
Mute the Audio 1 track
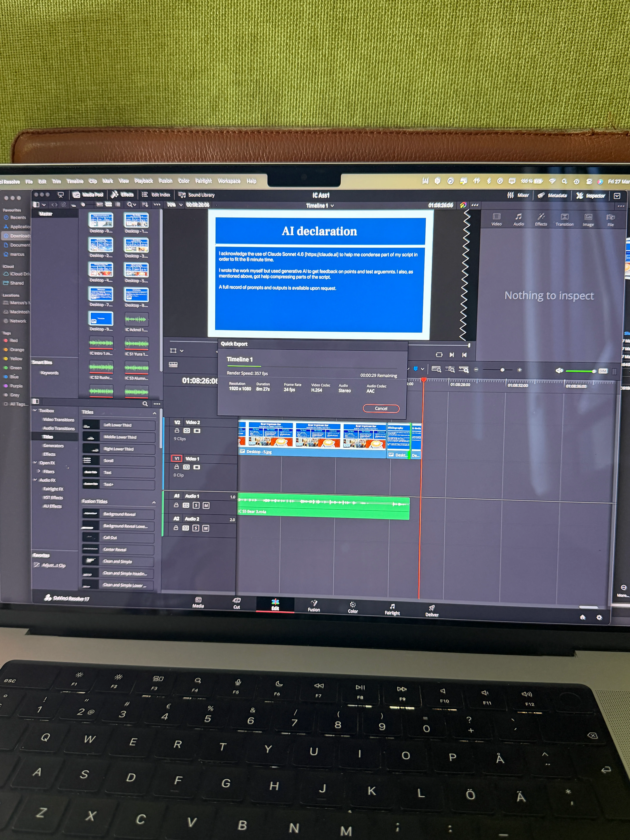click(206, 505)
